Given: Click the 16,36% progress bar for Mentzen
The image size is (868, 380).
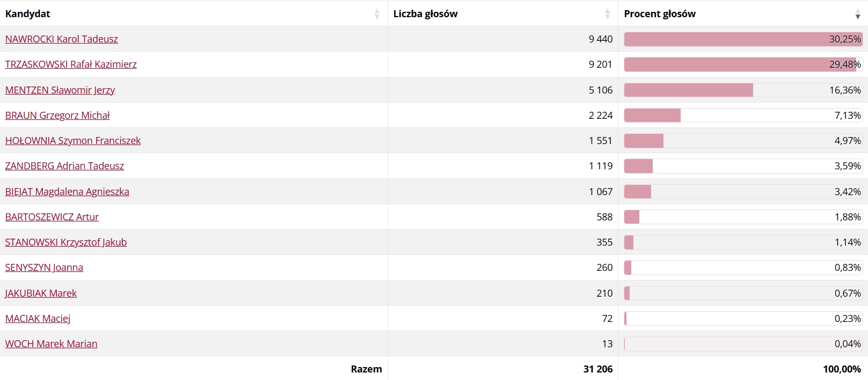Looking at the screenshot, I should 743,90.
